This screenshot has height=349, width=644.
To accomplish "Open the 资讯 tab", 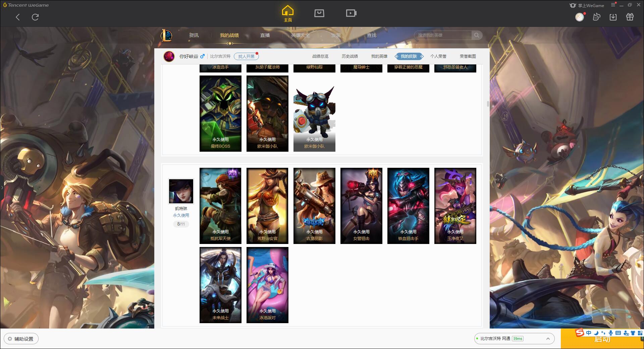I will (194, 35).
